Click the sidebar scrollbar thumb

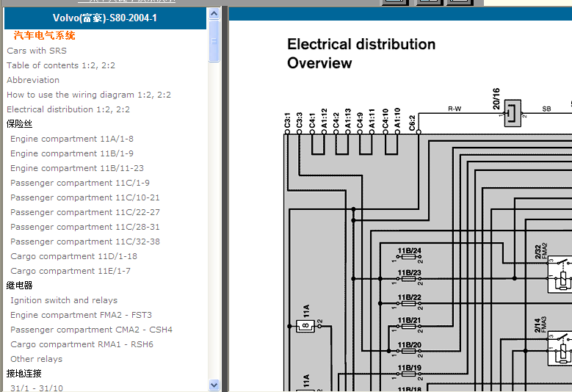coord(214,41)
